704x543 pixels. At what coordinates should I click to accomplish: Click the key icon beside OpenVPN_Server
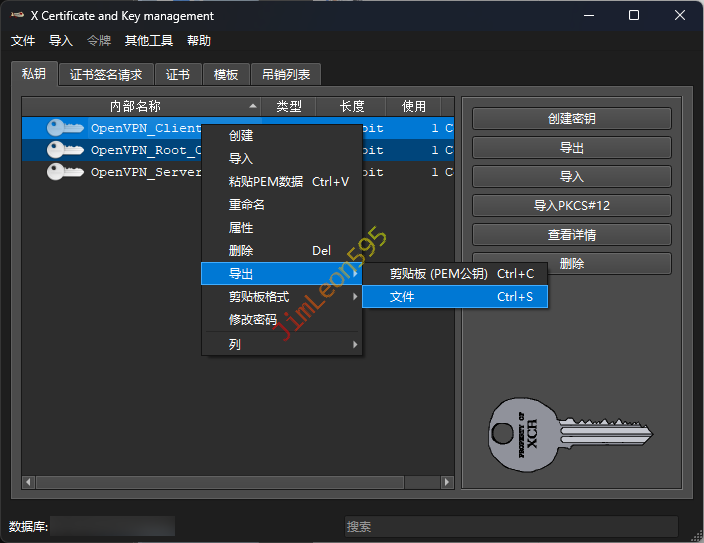click(66, 172)
